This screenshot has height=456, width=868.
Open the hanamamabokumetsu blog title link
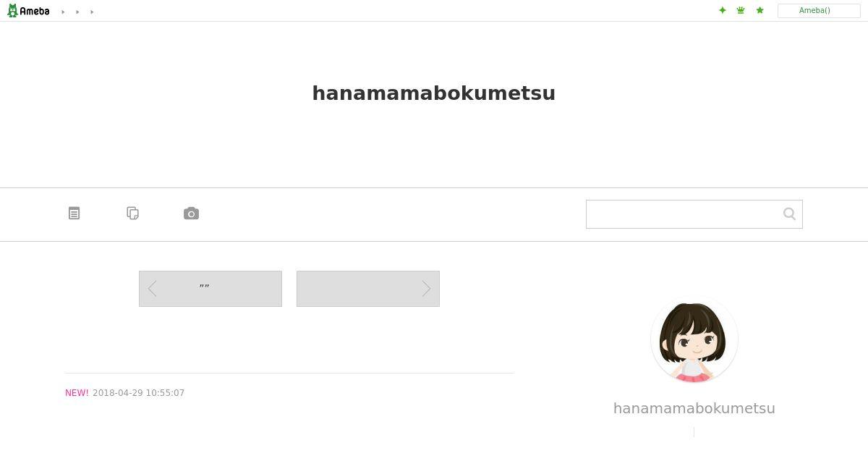(433, 93)
